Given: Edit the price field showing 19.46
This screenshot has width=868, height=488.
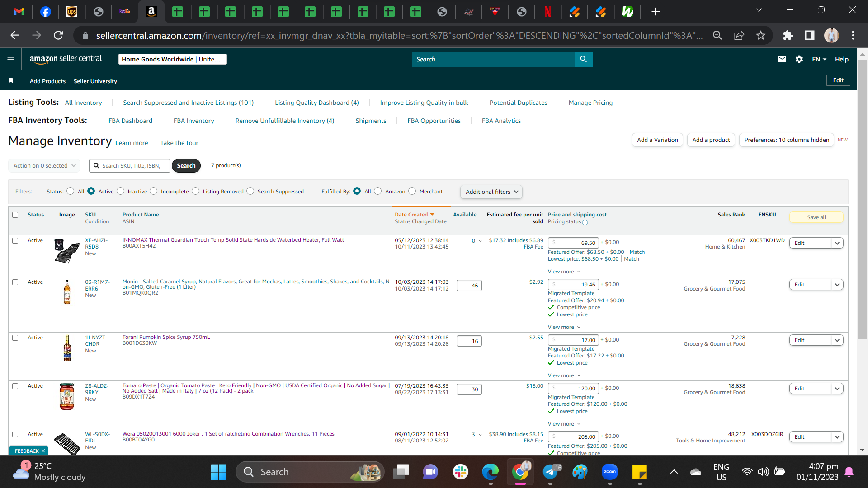Looking at the screenshot, I should [573, 285].
